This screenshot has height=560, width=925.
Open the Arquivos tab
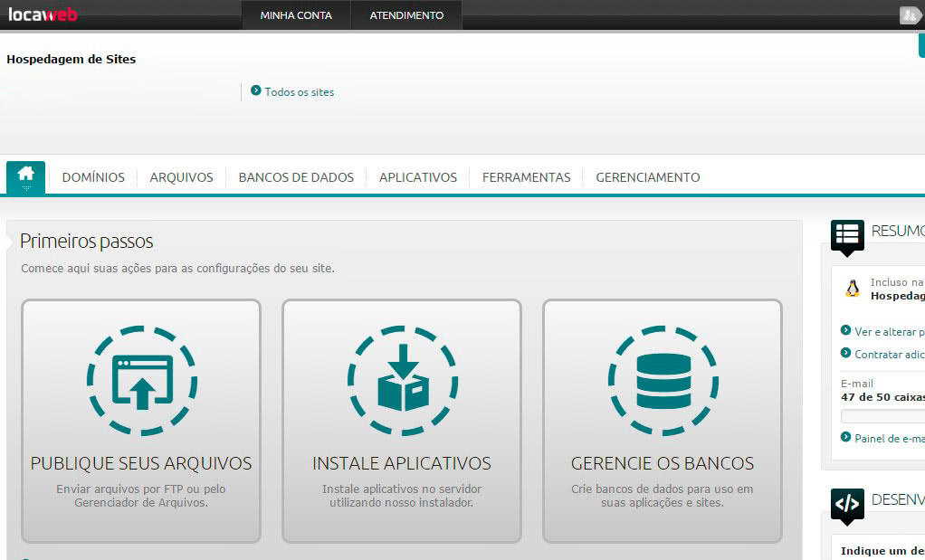[x=182, y=177]
